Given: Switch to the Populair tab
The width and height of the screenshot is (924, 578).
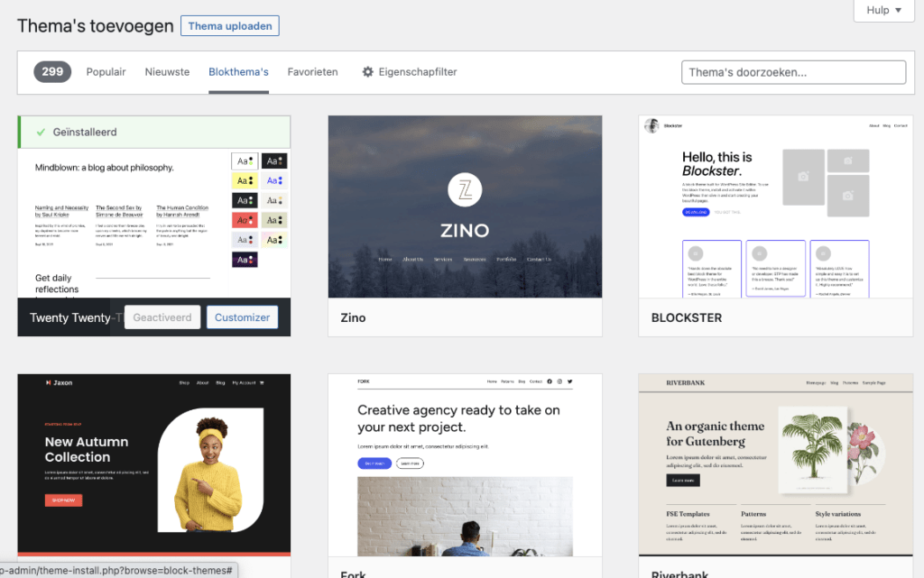Looking at the screenshot, I should pyautogui.click(x=106, y=72).
